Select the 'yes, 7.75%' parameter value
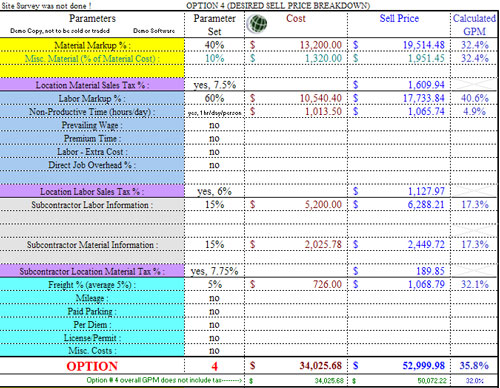Viewport: 500px width, 388px height. coord(214,271)
